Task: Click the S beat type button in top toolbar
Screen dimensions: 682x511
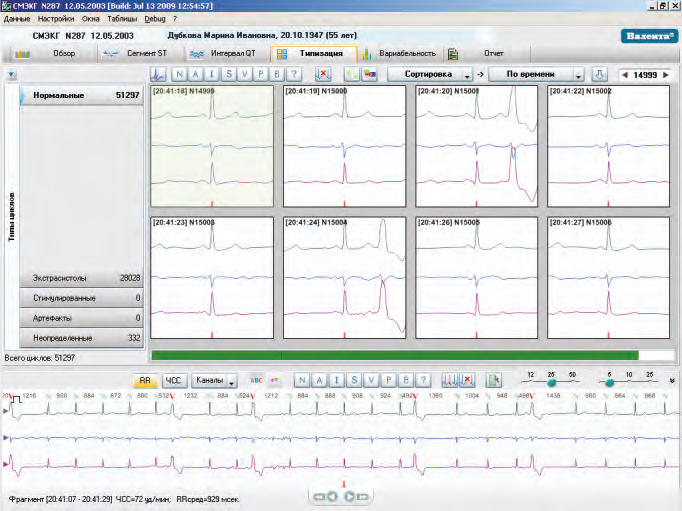Action: 230,74
